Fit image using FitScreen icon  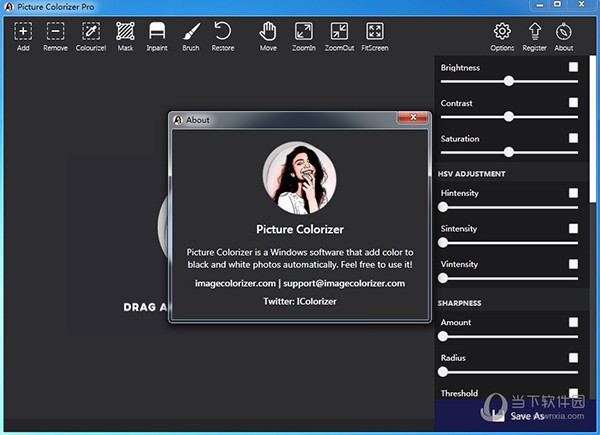point(375,36)
